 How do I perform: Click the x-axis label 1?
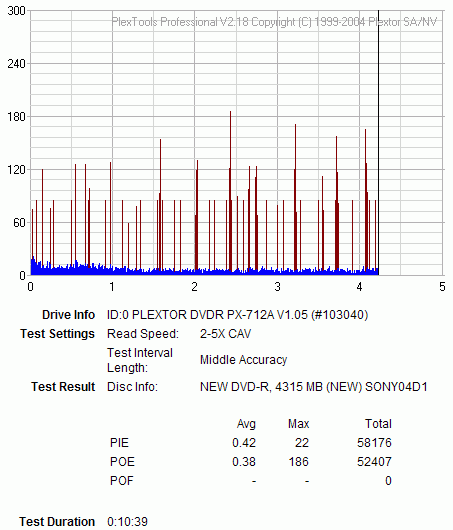[x=112, y=287]
